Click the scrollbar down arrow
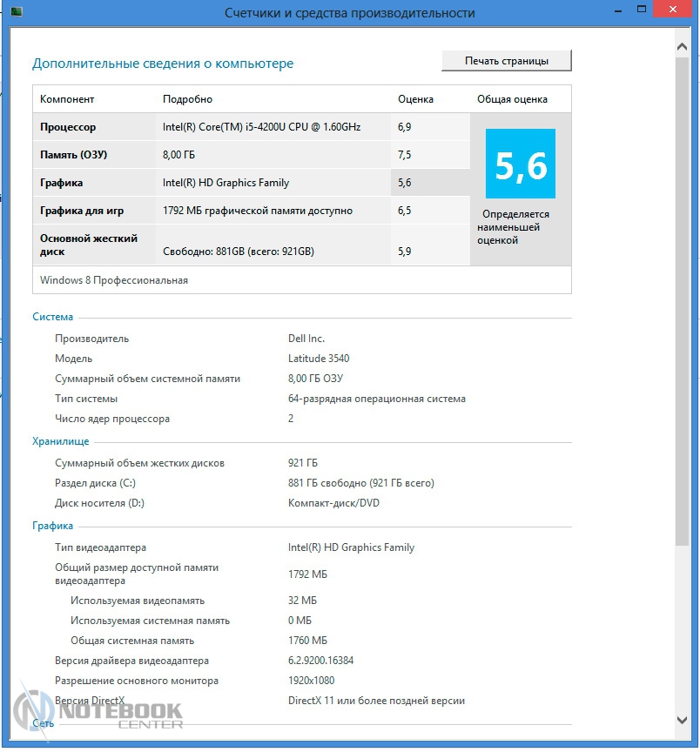Viewport: 700px width, 752px height. pos(682,720)
